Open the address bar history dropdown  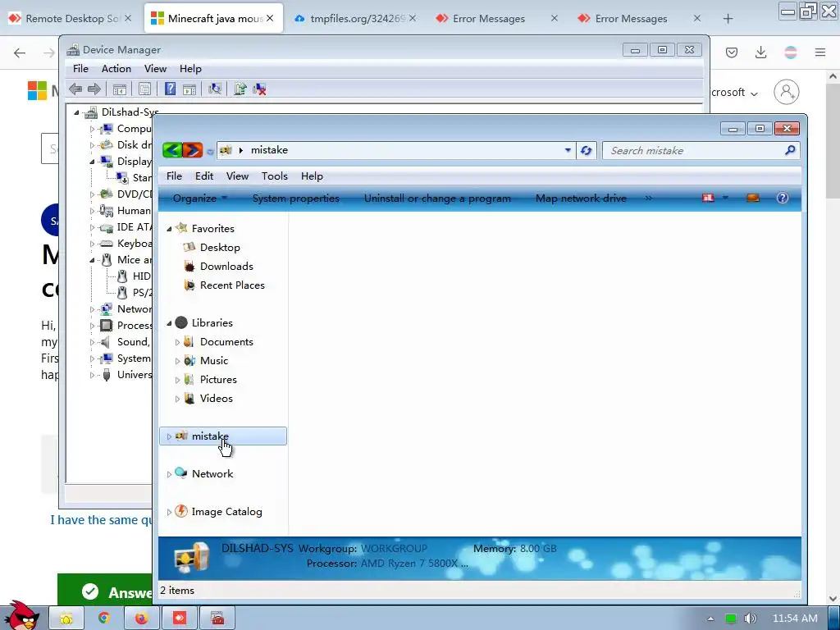[568, 151]
